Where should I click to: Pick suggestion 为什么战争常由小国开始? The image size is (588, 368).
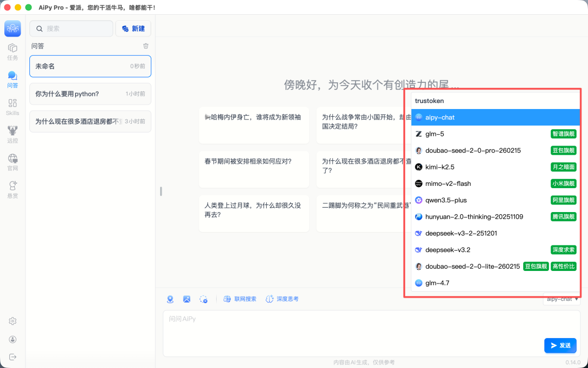(363, 125)
